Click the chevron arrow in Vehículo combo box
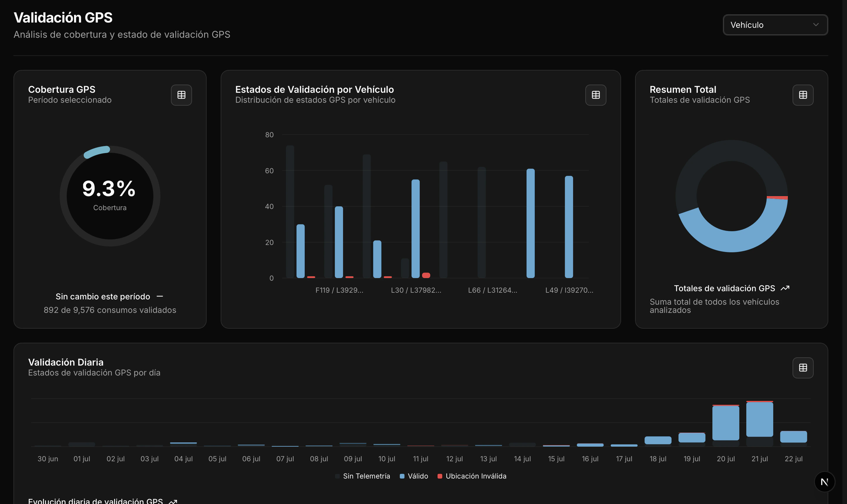This screenshot has height=504, width=847. (815, 25)
